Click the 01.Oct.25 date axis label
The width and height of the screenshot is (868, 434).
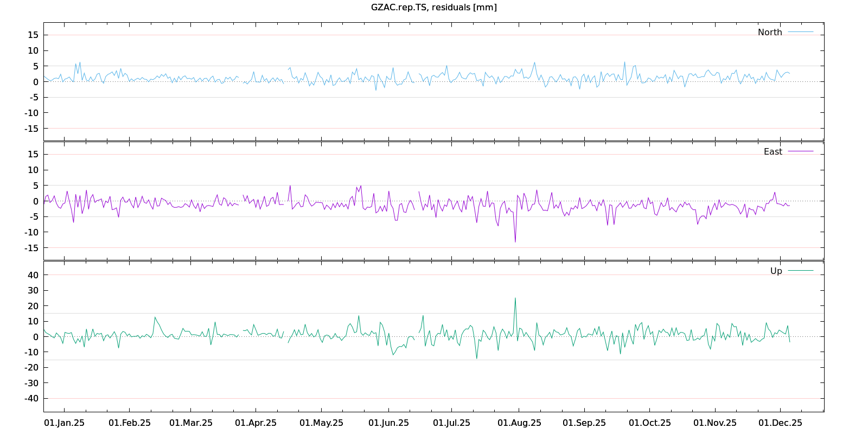coord(649,423)
